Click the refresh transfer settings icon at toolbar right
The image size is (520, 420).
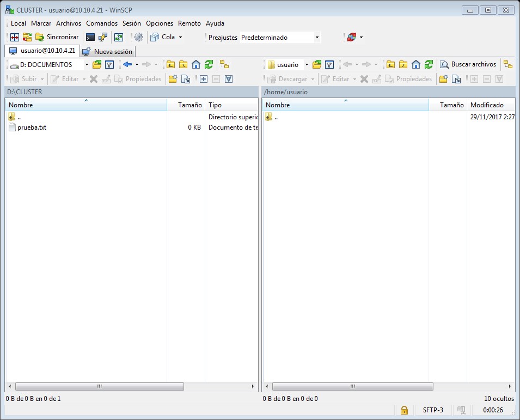352,37
